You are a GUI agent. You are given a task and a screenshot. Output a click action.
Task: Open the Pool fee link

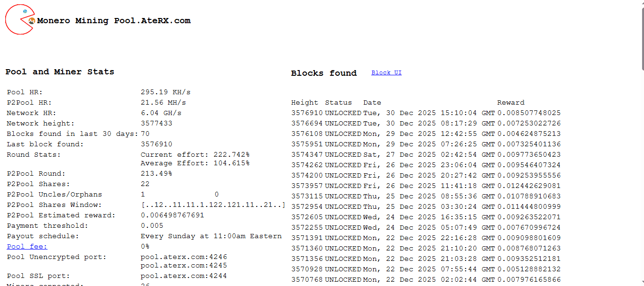click(x=27, y=246)
